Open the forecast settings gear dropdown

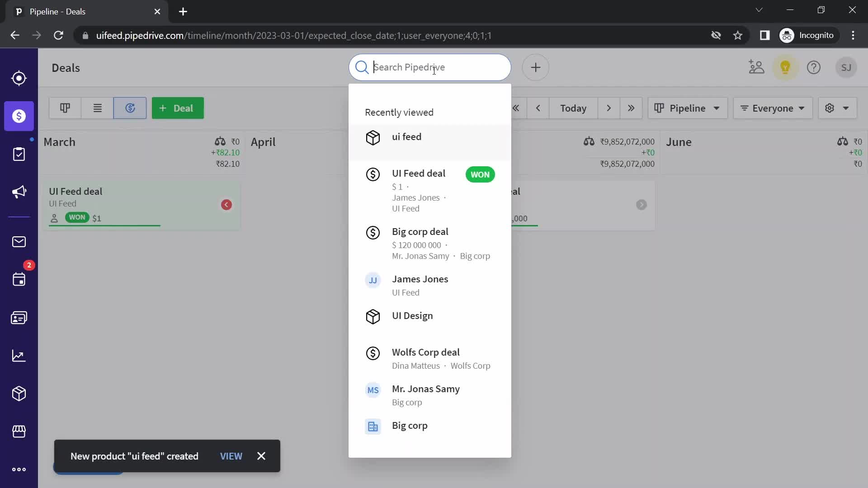click(x=837, y=108)
